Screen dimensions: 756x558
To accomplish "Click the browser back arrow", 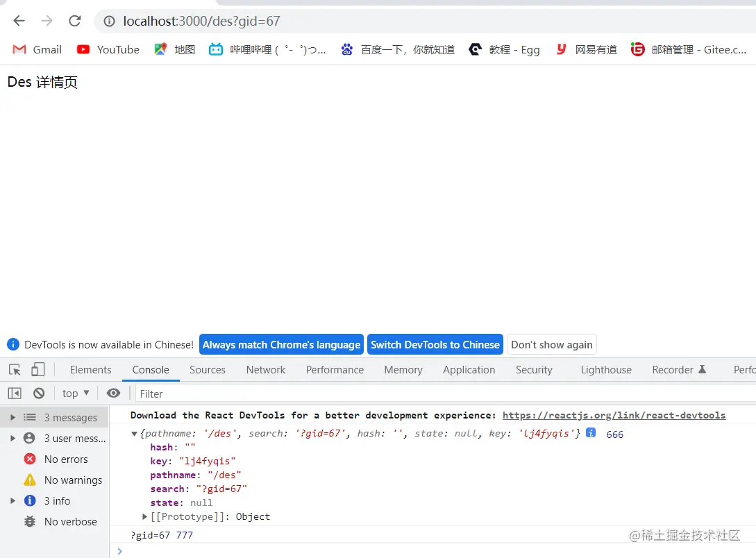I will [x=19, y=21].
